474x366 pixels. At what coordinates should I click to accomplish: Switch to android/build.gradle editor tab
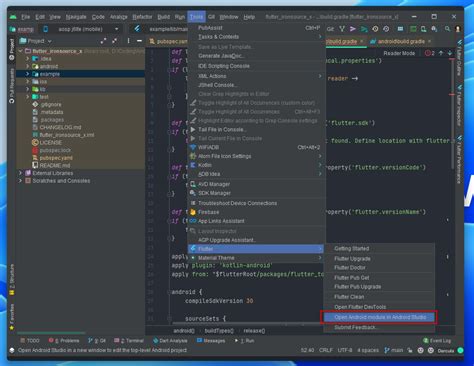point(401,41)
